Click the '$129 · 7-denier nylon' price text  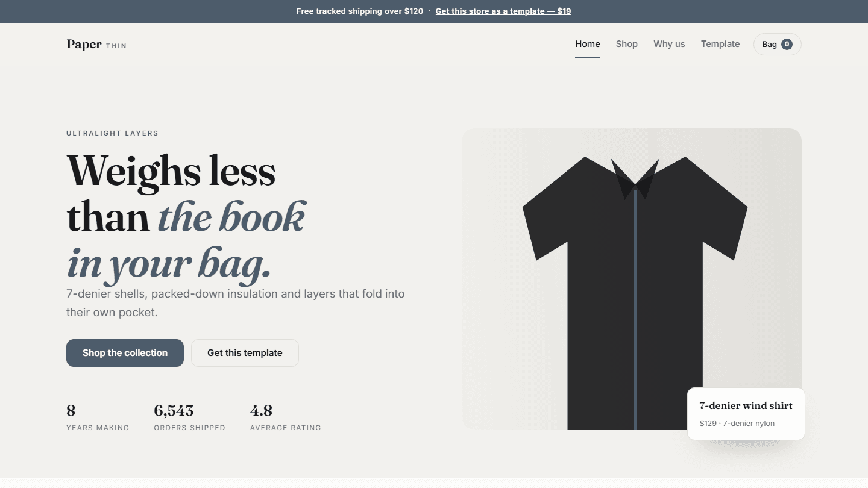737,424
